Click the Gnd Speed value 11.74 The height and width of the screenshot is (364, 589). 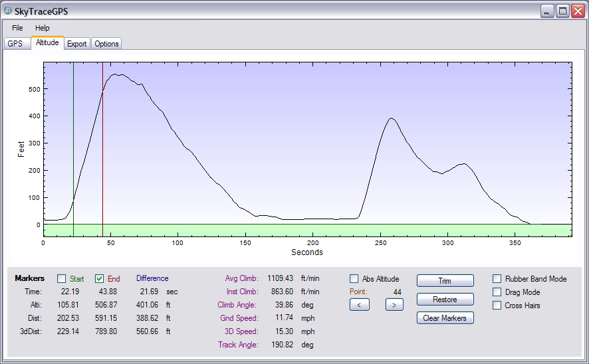click(284, 318)
